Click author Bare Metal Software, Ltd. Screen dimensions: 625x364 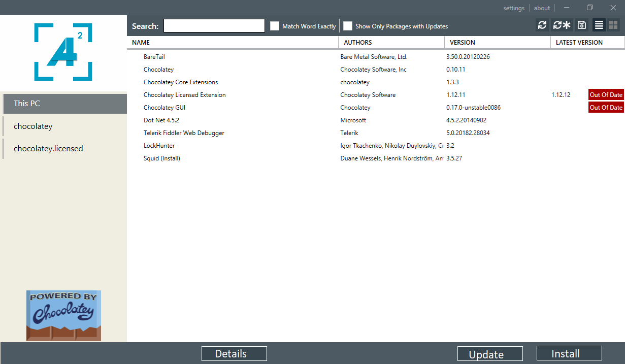(x=374, y=57)
